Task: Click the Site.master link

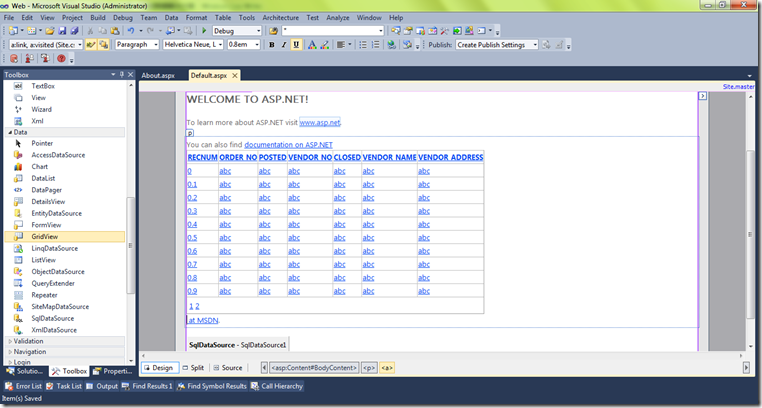Action: pyautogui.click(x=739, y=86)
